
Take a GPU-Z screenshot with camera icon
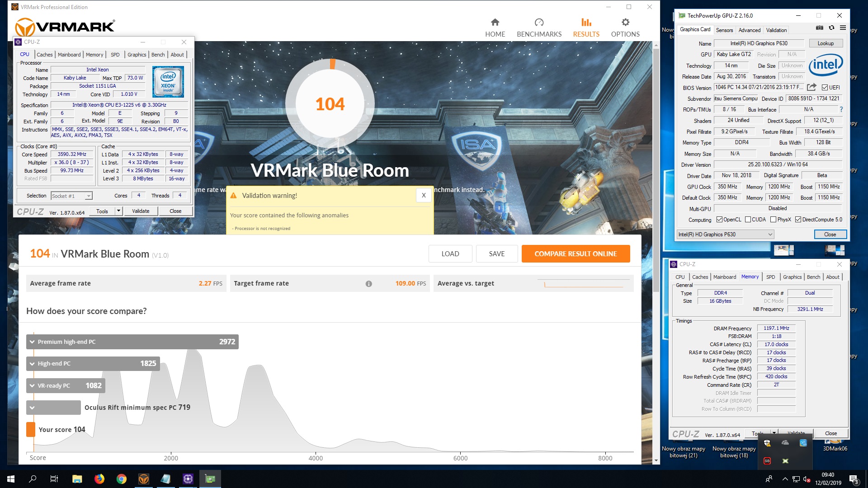pos(819,28)
